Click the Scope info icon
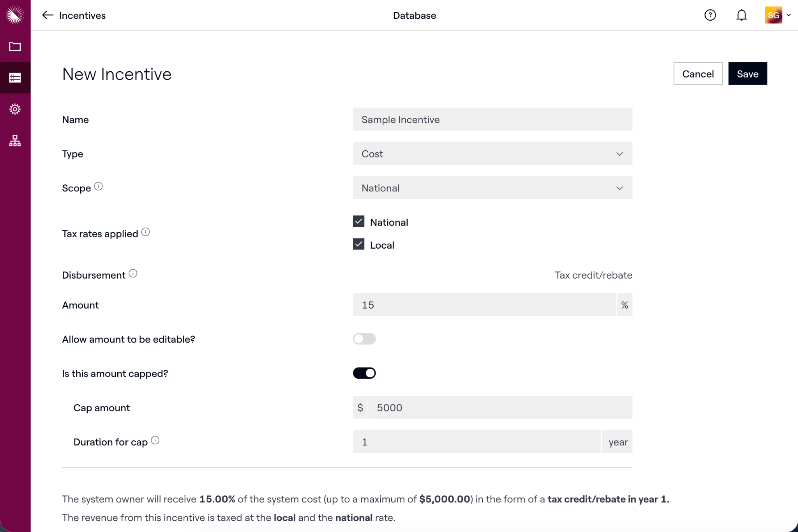The height and width of the screenshot is (532, 798). coord(99,186)
